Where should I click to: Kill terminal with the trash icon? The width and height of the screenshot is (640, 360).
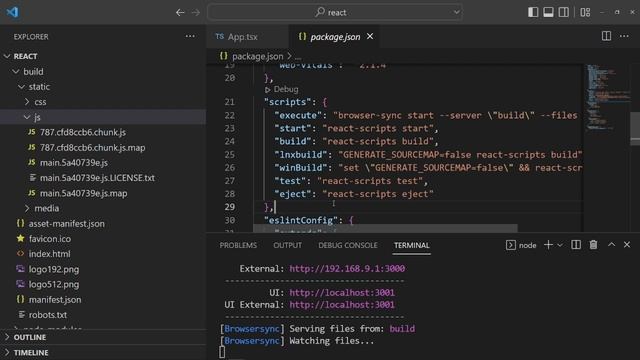(x=593, y=245)
